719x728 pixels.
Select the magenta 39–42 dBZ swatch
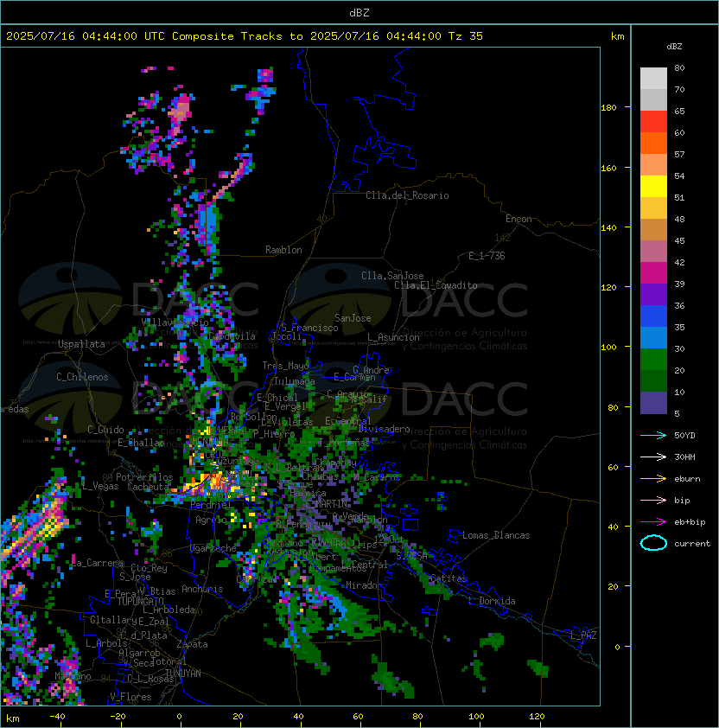(653, 273)
